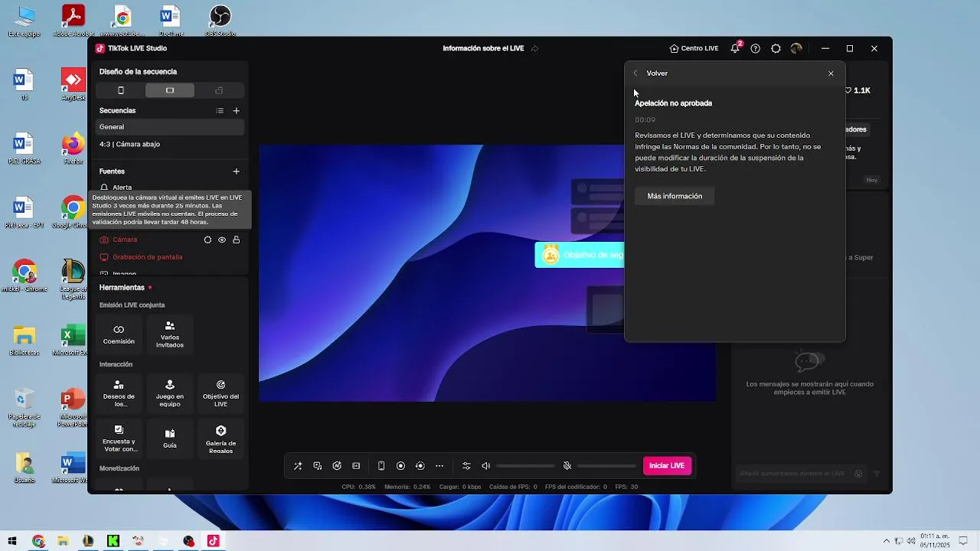Open the help question mark icon
This screenshot has width=980, height=551.
coord(756,48)
